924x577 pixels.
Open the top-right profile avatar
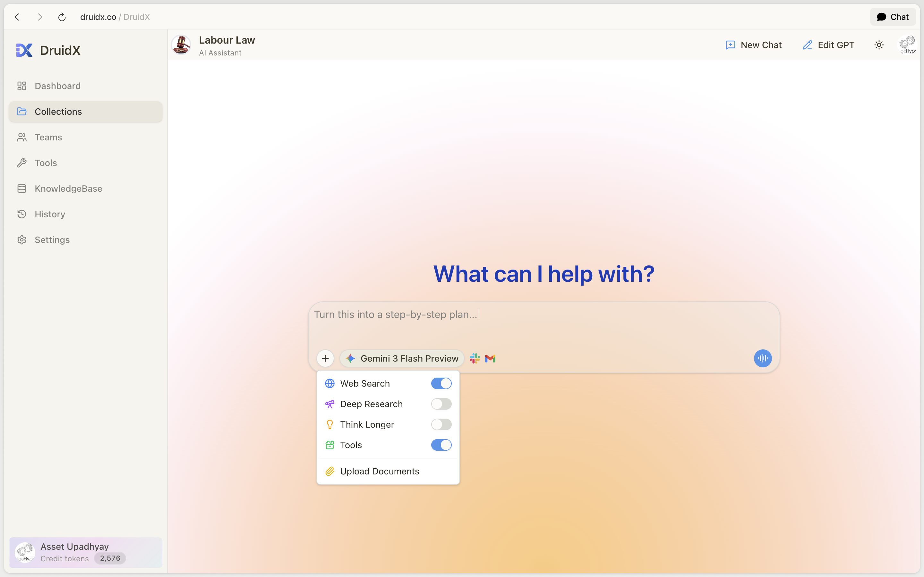907,45
